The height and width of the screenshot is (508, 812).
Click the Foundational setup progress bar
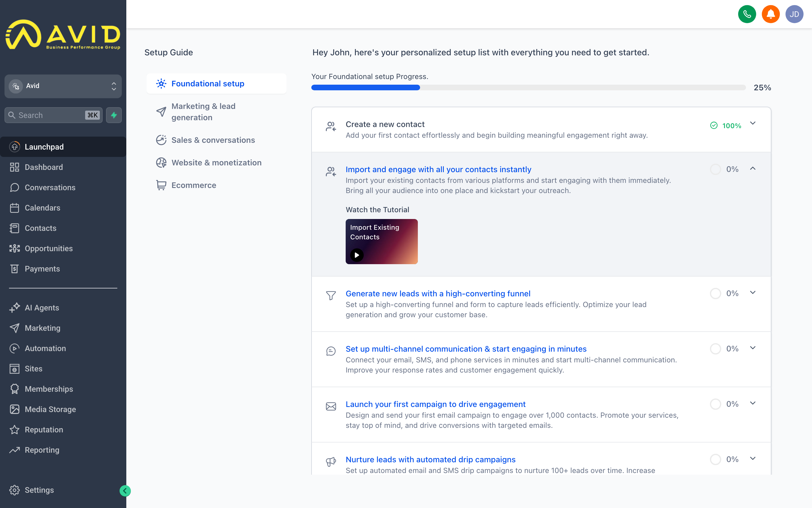(528, 88)
